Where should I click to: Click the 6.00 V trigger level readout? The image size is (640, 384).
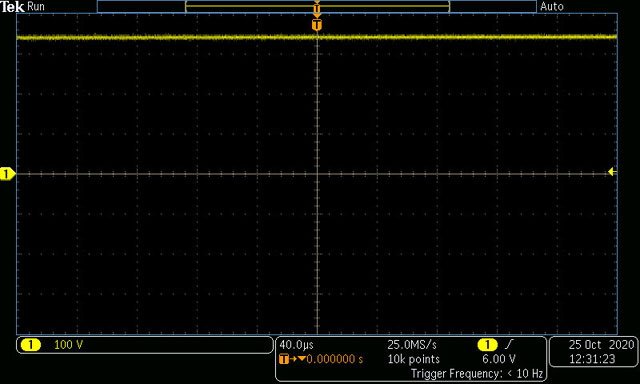tap(499, 359)
